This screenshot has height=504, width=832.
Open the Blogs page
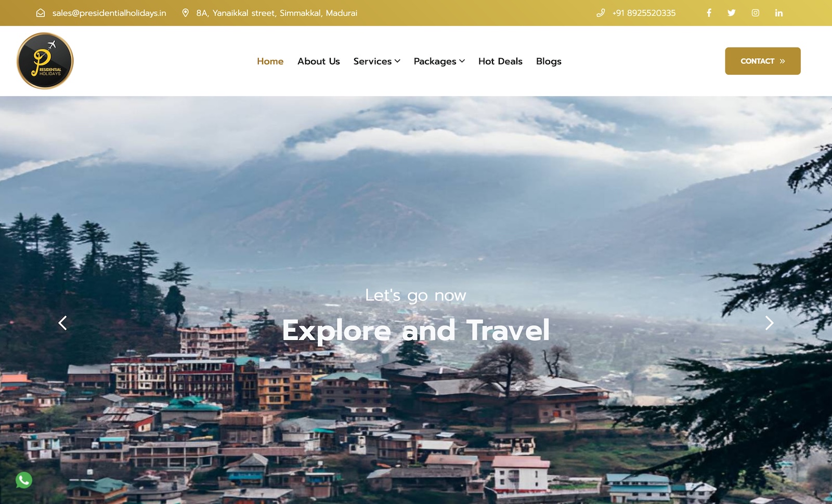pos(549,61)
